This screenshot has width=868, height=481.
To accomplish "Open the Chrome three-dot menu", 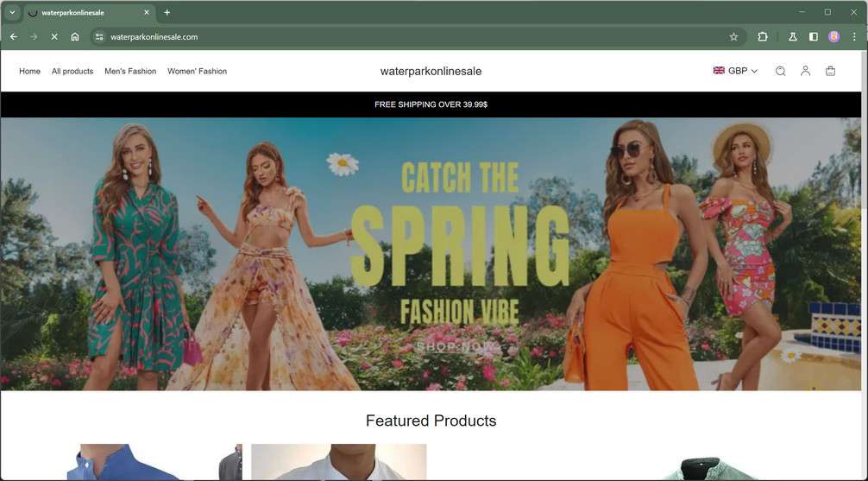I will point(854,36).
